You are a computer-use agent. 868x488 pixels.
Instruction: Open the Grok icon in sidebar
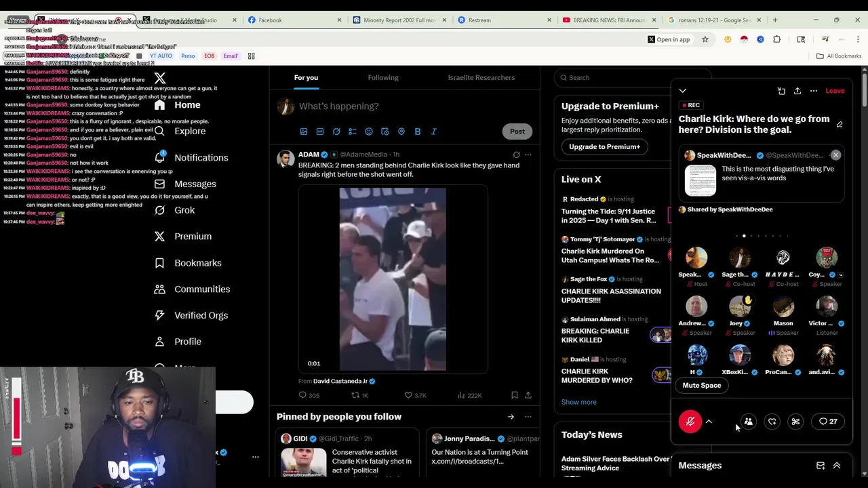tap(159, 210)
